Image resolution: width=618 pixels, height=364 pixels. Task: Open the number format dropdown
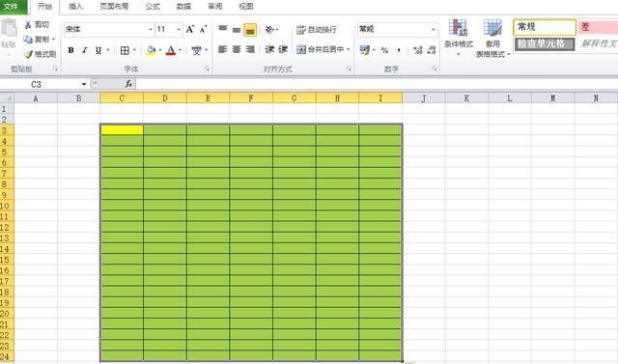tap(434, 30)
